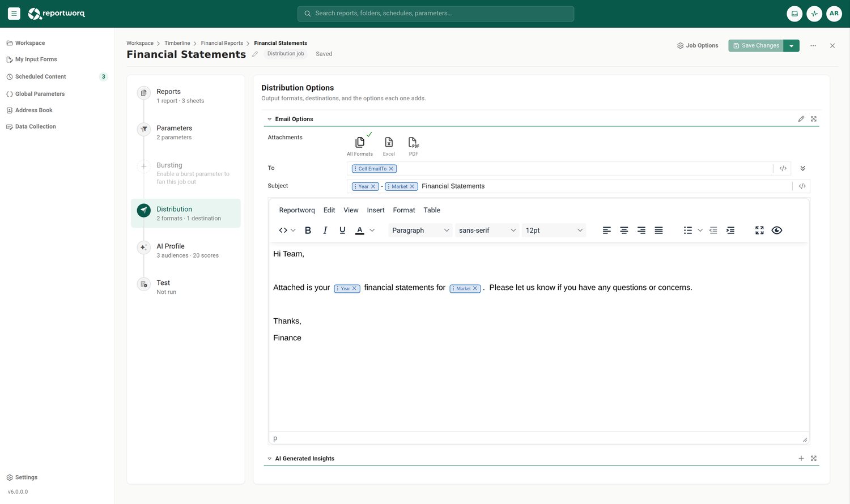Apply the text color A swatch
Image resolution: width=850 pixels, height=504 pixels.
click(360, 230)
